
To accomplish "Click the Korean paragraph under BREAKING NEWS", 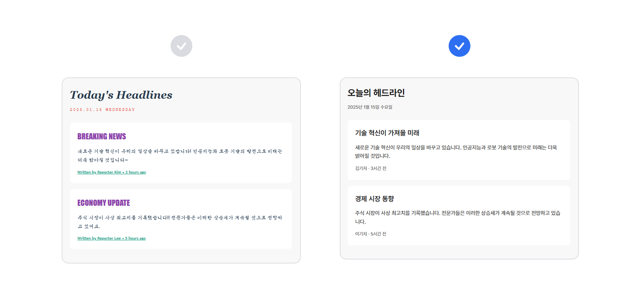I will (x=180, y=155).
